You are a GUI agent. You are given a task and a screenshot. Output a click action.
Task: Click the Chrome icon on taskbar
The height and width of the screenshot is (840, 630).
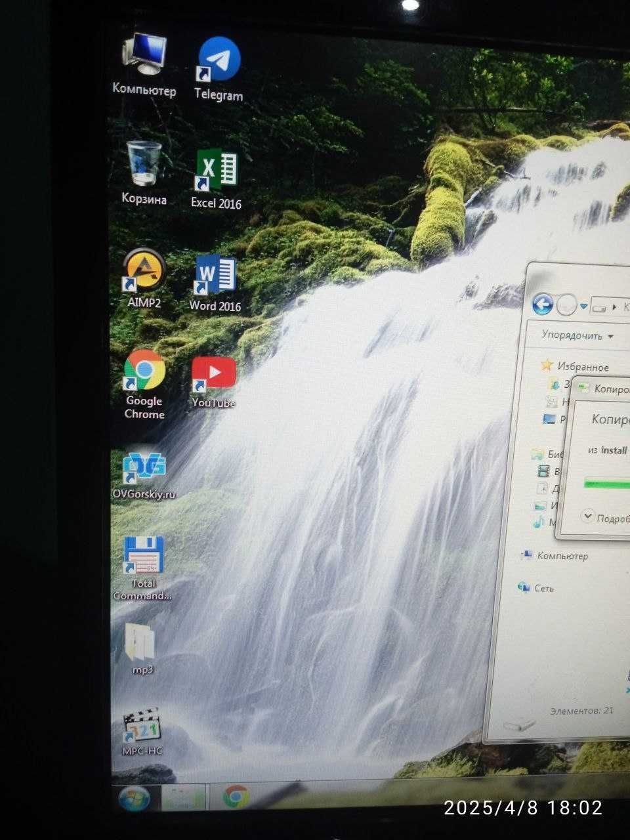tap(236, 797)
